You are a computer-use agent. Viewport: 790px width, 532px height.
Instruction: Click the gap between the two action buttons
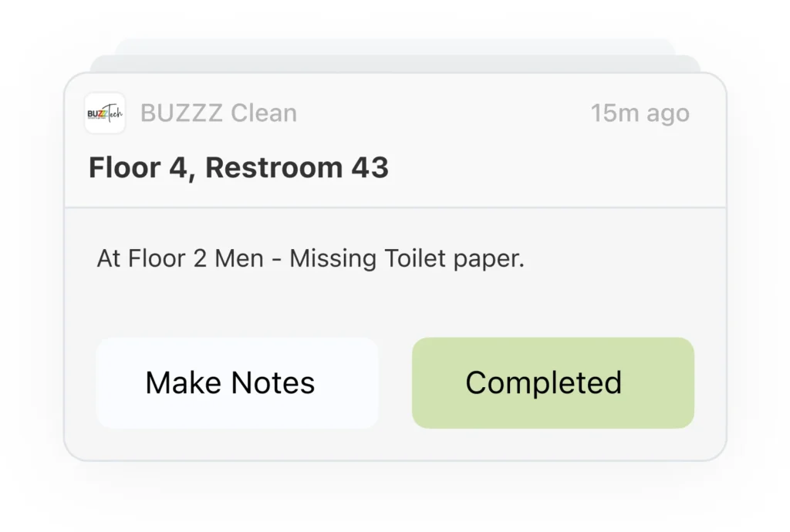point(395,382)
